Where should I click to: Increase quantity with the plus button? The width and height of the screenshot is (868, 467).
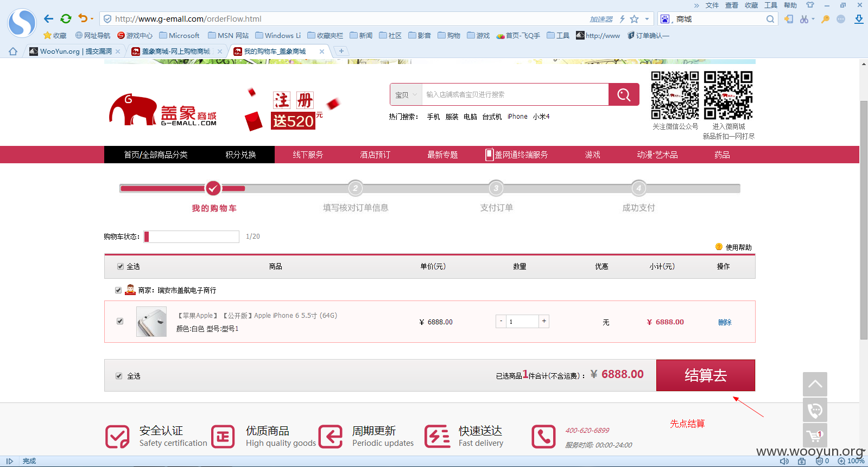pyautogui.click(x=544, y=321)
